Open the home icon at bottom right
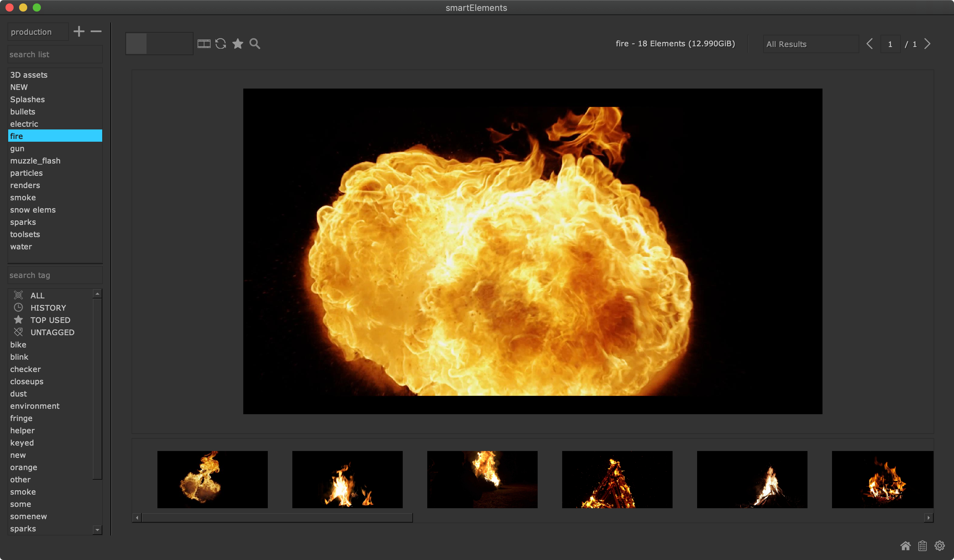Viewport: 954px width, 560px height. point(905,546)
